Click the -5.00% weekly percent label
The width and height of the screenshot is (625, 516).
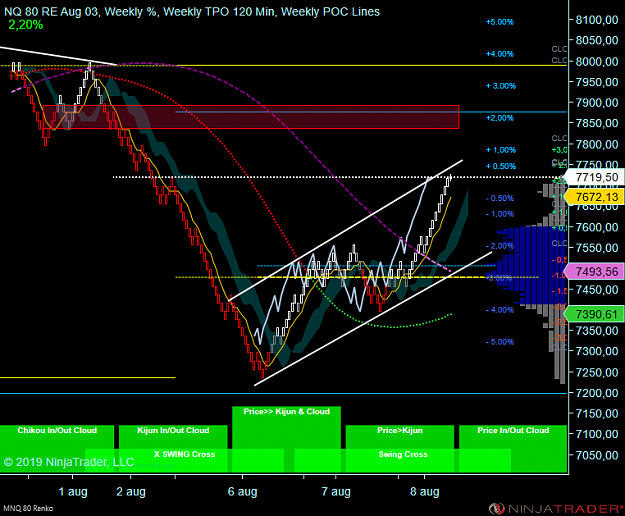tap(500, 342)
